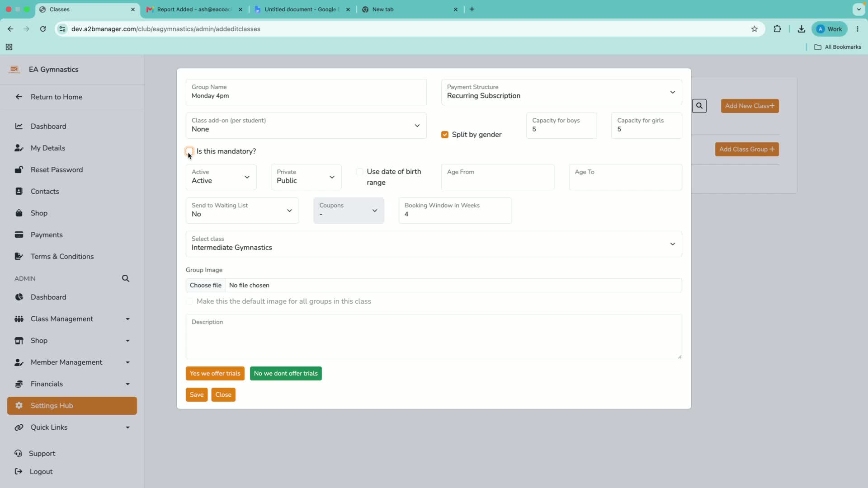This screenshot has height=488, width=868.
Task: Click the Return to Home arrow icon
Action: pos(19,97)
